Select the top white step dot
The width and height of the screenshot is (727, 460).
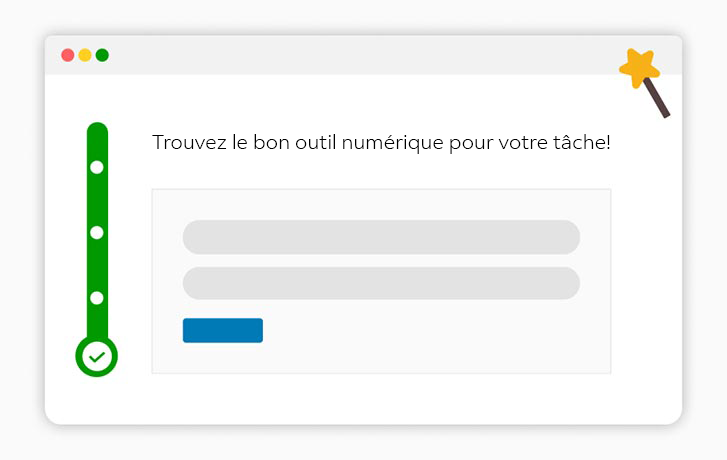(97, 167)
